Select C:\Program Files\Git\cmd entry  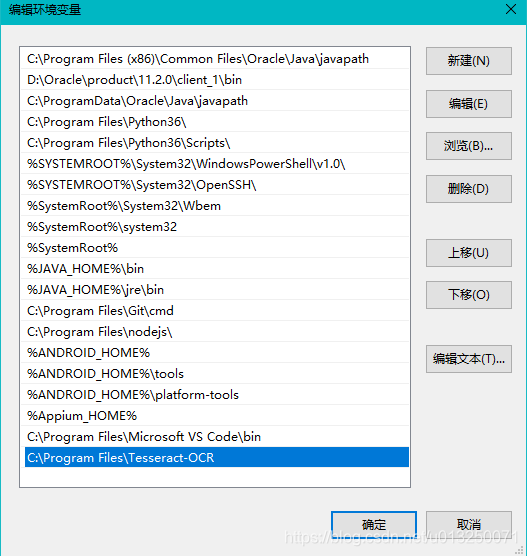(x=215, y=311)
